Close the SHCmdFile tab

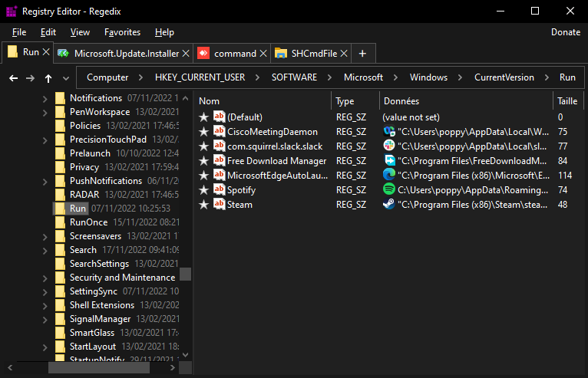(x=344, y=54)
